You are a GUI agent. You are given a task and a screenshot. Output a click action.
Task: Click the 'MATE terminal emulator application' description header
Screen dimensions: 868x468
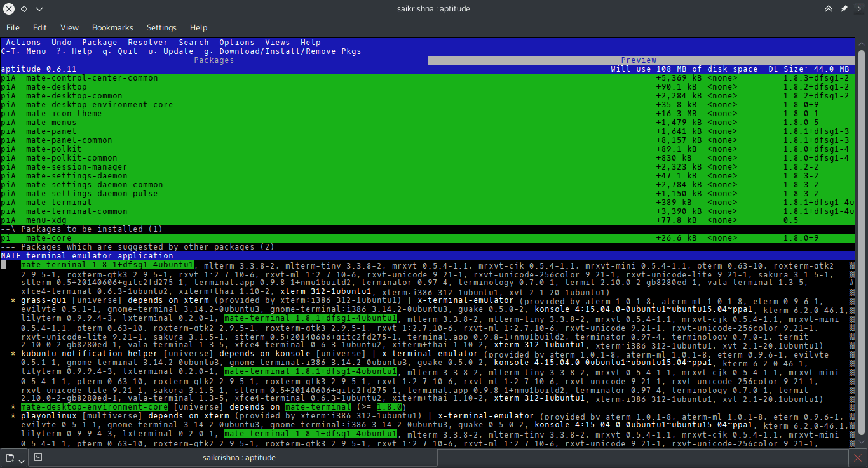[87, 256]
